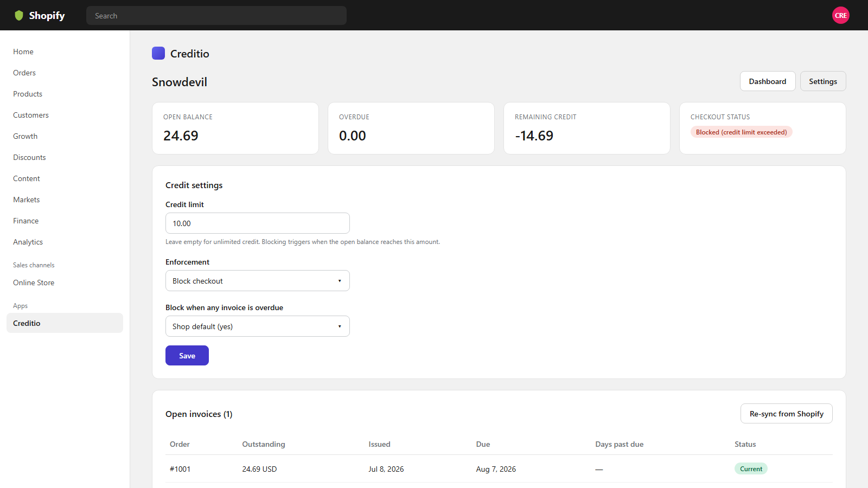
Task: Navigate to Products
Action: coord(28,94)
